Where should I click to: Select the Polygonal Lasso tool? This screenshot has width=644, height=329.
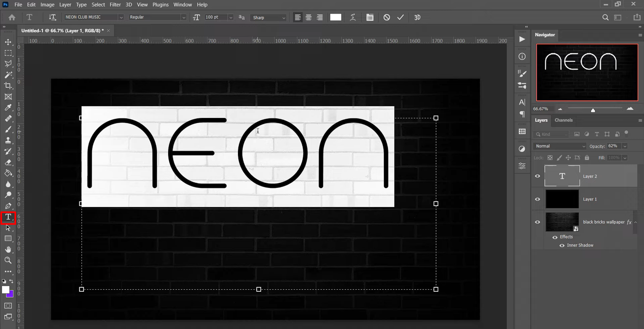tap(8, 64)
